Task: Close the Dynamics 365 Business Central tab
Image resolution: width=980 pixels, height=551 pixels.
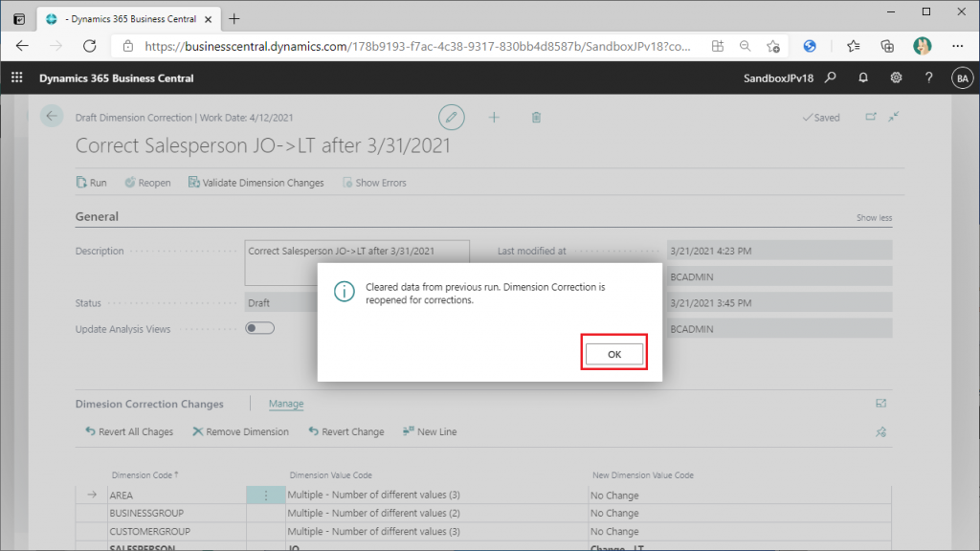Action: coord(208,19)
